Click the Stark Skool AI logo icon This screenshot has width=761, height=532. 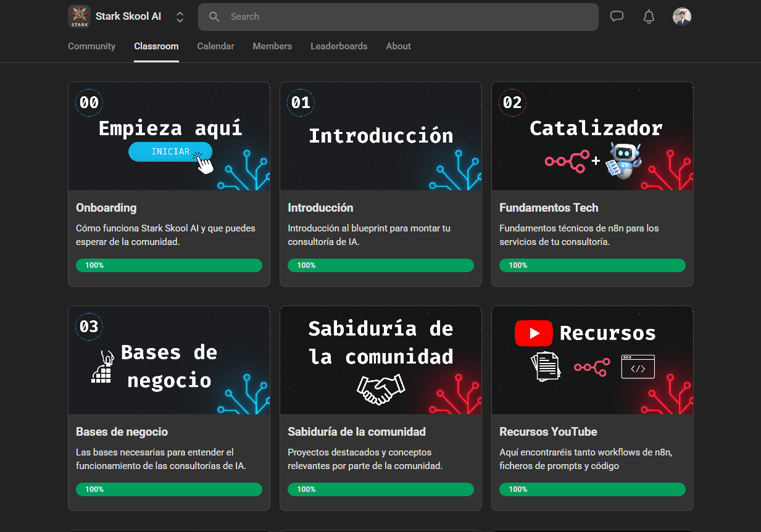pyautogui.click(x=79, y=17)
